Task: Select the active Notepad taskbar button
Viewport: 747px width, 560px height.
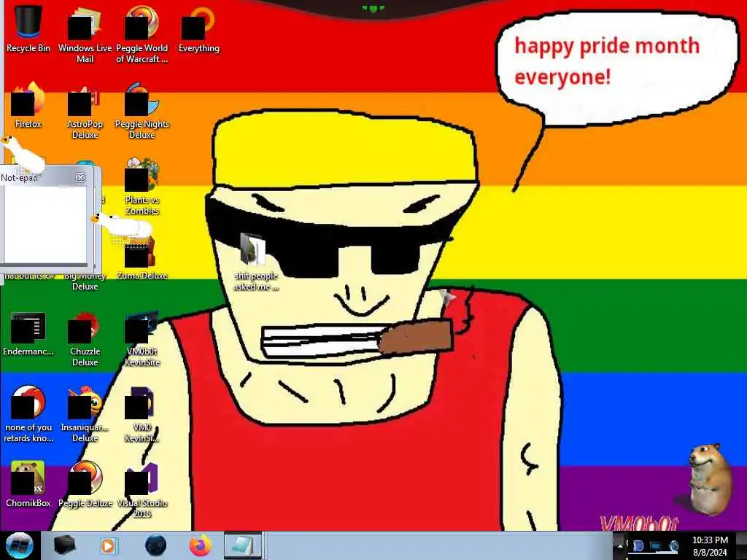Action: pos(243,545)
